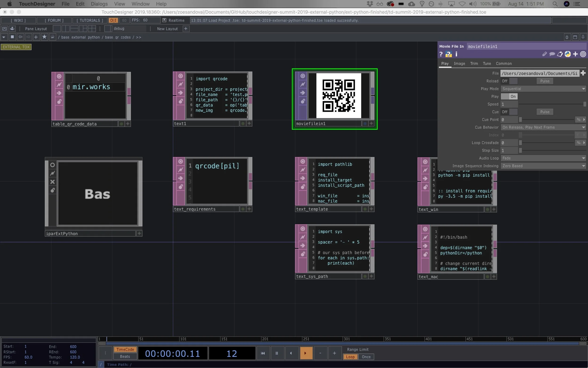The height and width of the screenshot is (368, 588).
Task: Bookmark the network with the star icon
Action: (44, 37)
